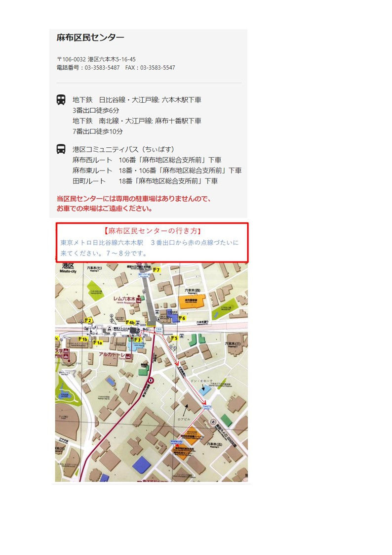
Task: Click exit 1a marker on map
Action: pos(98,342)
